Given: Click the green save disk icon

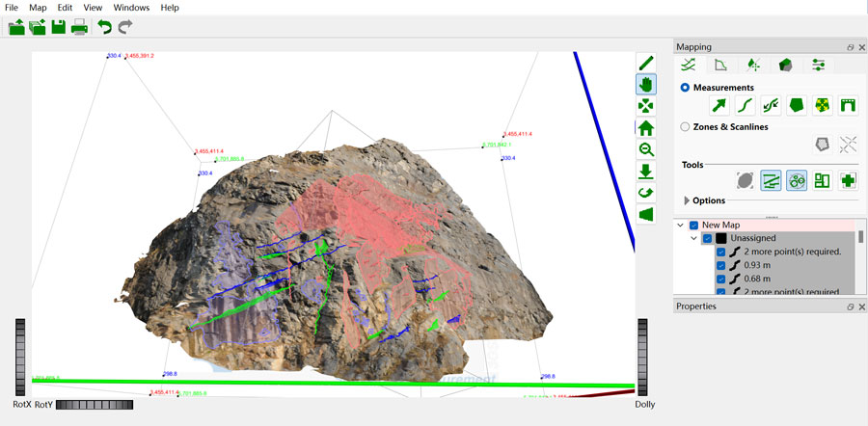Looking at the screenshot, I should coord(59,27).
